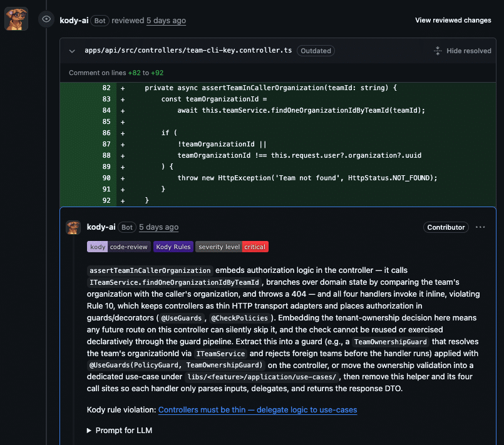This screenshot has width=504, height=445.
Task: Open kody-ai username in review header
Action: [x=74, y=21]
